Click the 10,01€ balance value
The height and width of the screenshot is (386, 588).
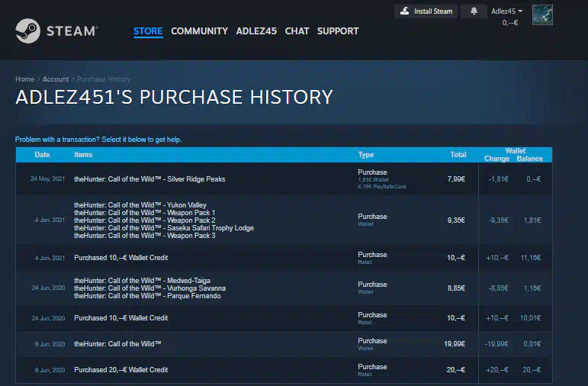[x=530, y=318]
